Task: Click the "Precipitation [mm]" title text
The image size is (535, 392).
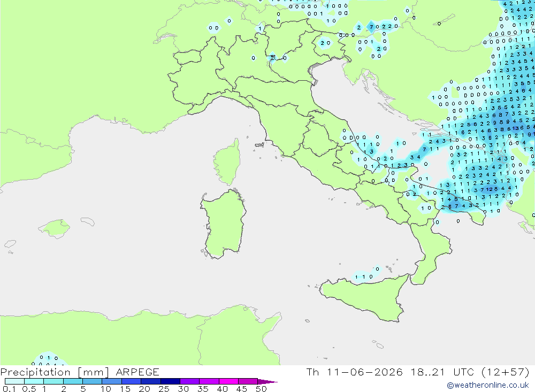Action: click(x=55, y=372)
